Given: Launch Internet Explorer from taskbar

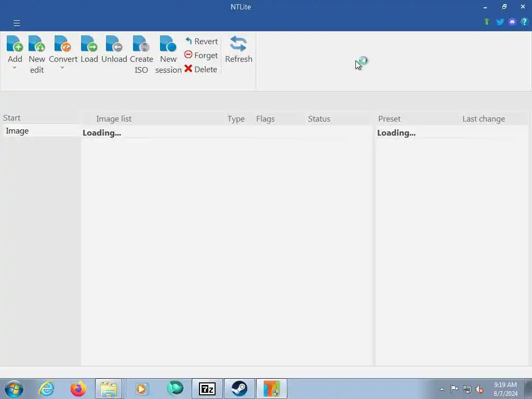Looking at the screenshot, I should (46, 389).
